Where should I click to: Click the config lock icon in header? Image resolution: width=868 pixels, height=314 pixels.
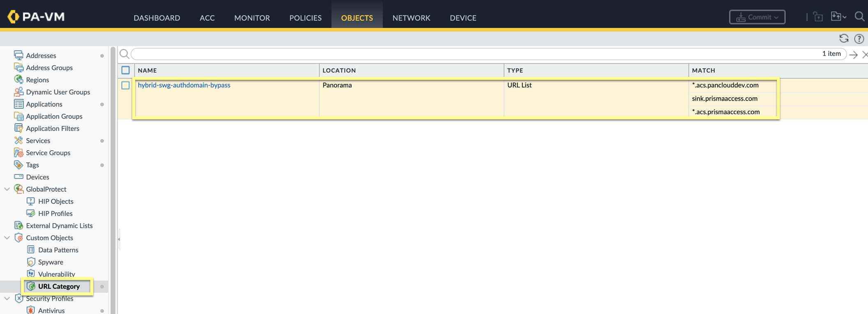tap(818, 16)
